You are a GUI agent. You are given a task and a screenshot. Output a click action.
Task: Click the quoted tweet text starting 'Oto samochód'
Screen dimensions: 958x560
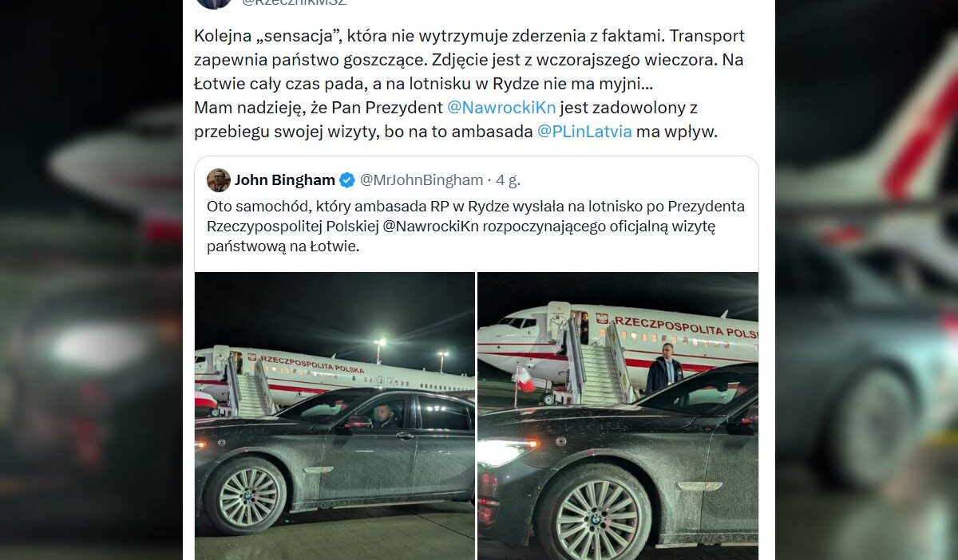pos(476,227)
